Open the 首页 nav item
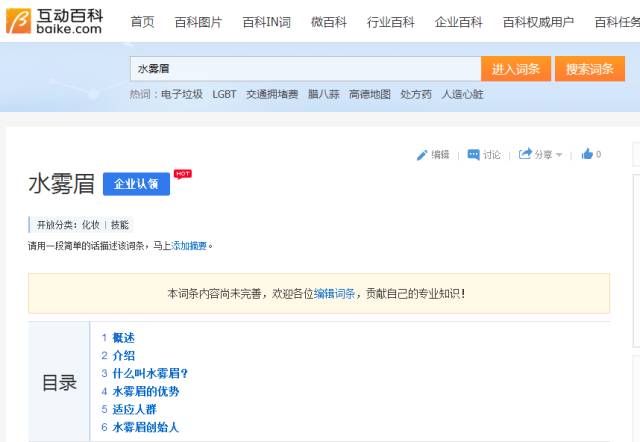This screenshot has height=442, width=640. tap(142, 22)
